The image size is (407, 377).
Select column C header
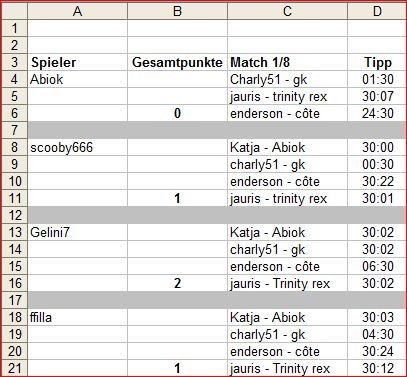[287, 11]
